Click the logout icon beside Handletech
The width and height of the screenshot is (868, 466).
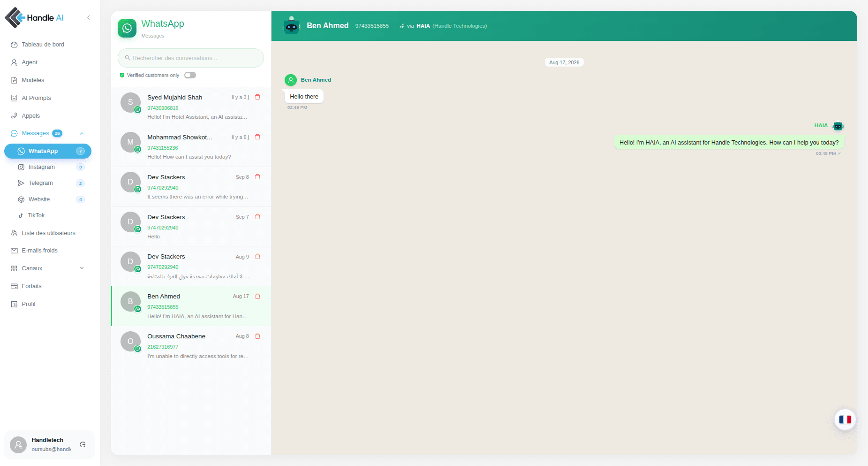pos(83,444)
